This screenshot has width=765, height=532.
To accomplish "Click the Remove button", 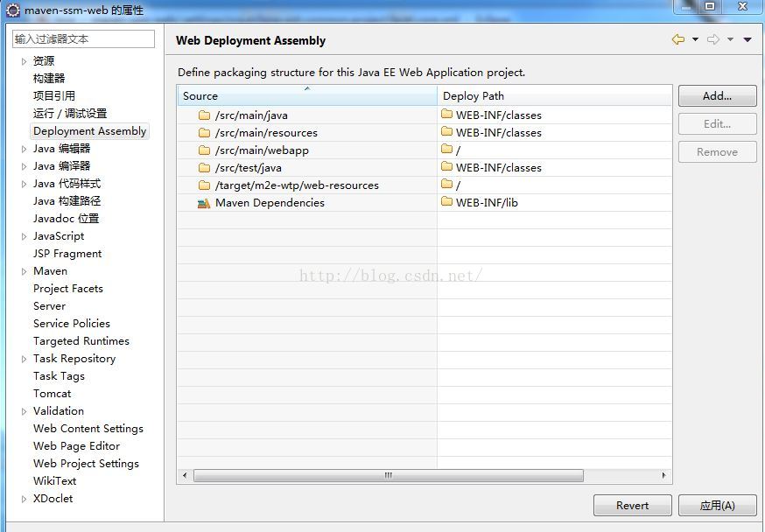I will click(717, 152).
